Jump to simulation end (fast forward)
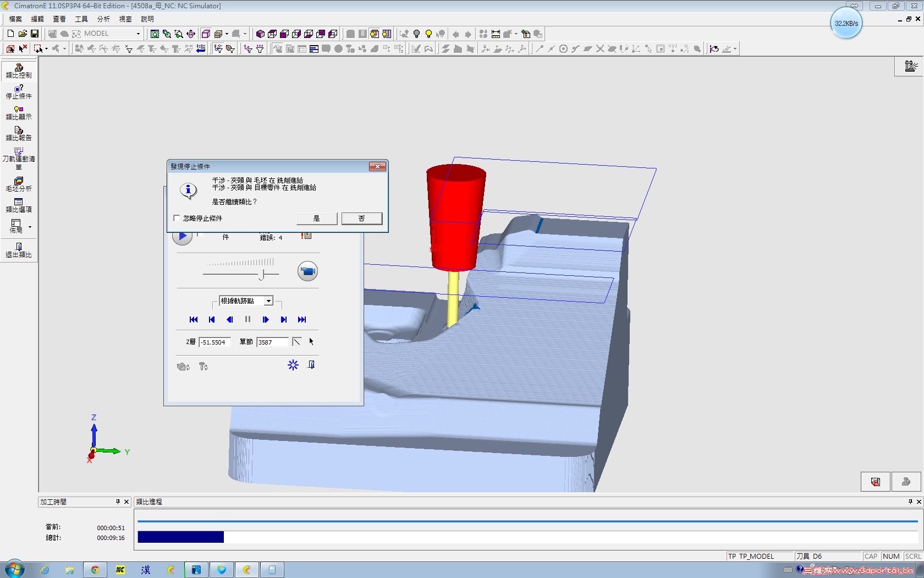924x578 pixels. (302, 319)
